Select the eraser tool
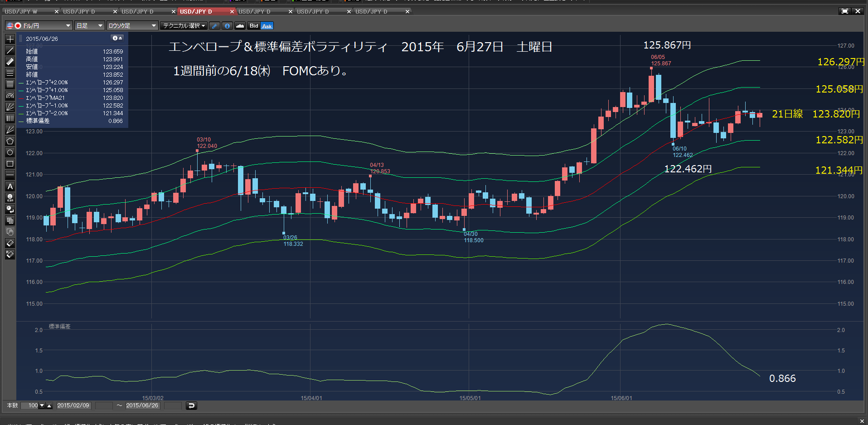This screenshot has width=868, height=425. 10,243
